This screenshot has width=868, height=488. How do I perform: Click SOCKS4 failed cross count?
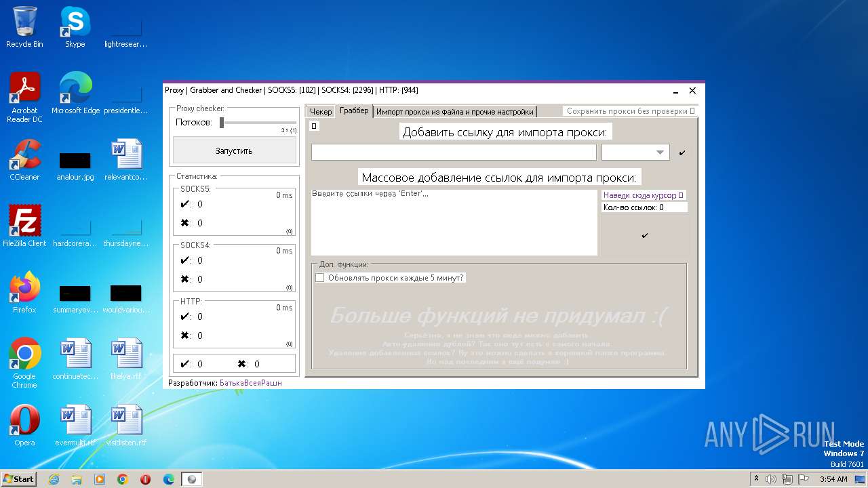coord(191,279)
